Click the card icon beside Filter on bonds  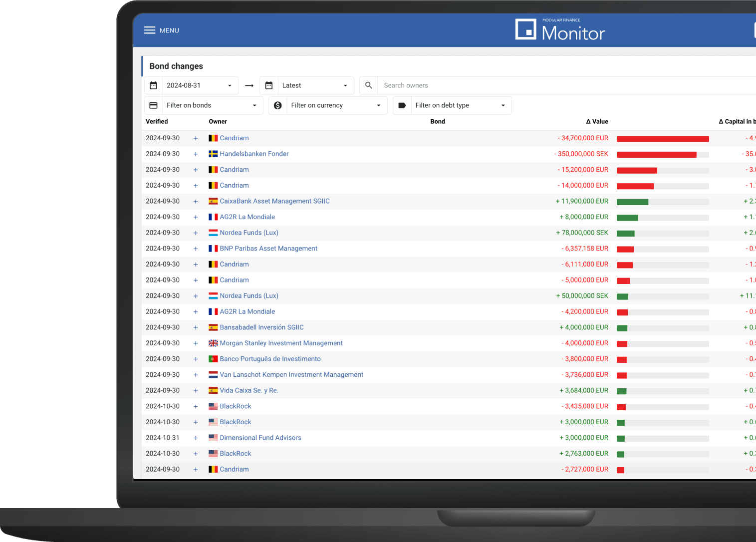[153, 105]
